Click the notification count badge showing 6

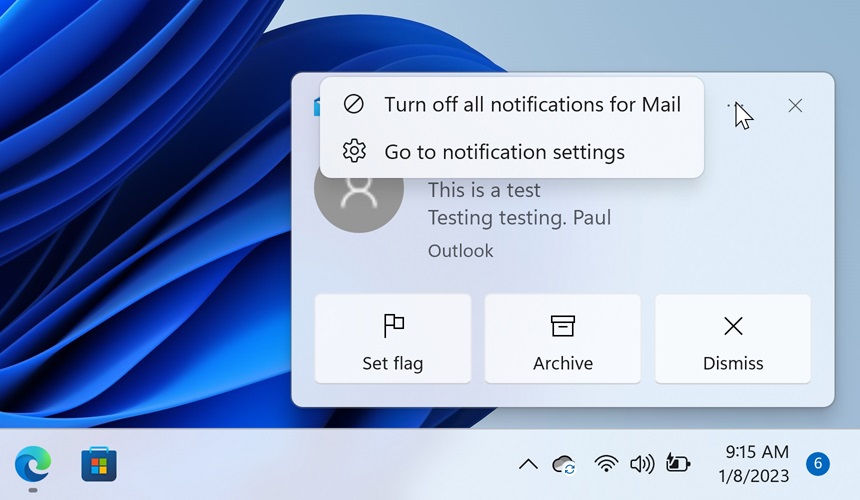point(817,464)
